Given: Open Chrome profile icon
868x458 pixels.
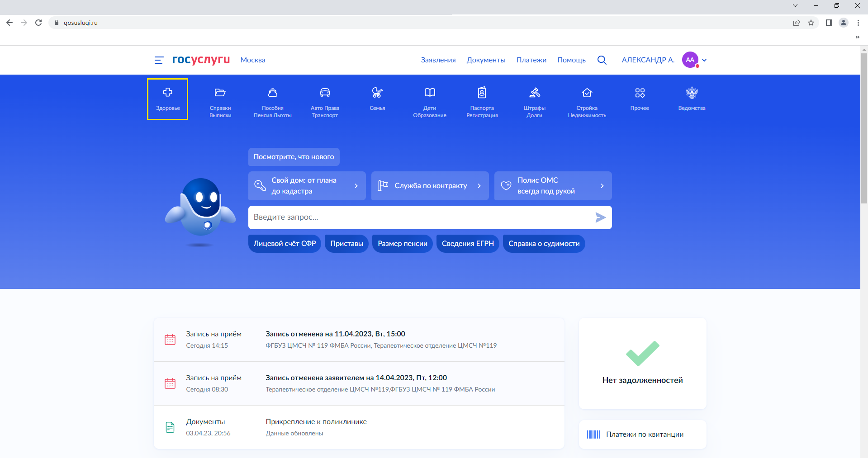Looking at the screenshot, I should [844, 23].
